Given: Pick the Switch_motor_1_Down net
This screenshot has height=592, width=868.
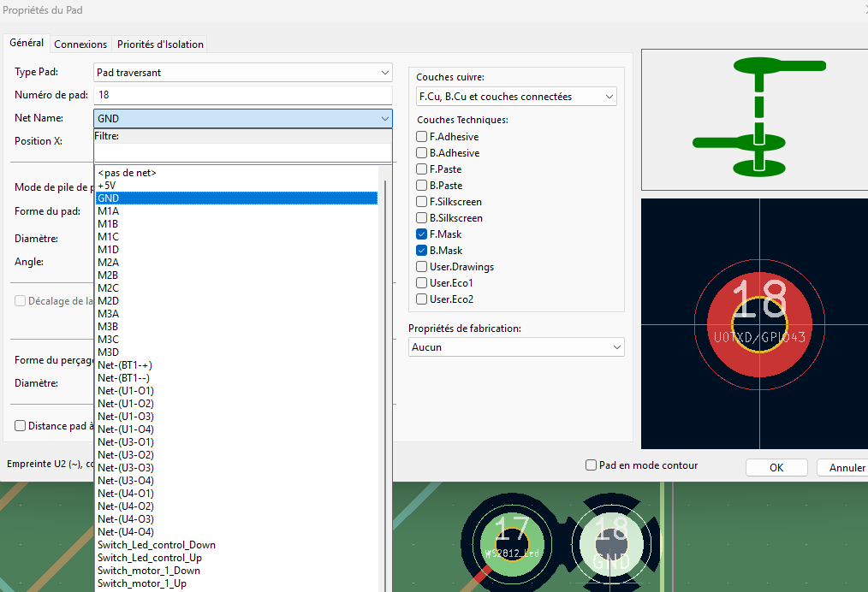Looking at the screenshot, I should coord(236,571).
